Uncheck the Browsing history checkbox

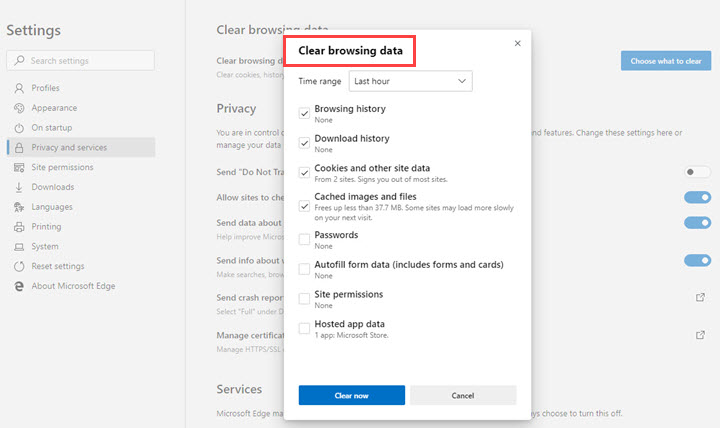tap(304, 113)
